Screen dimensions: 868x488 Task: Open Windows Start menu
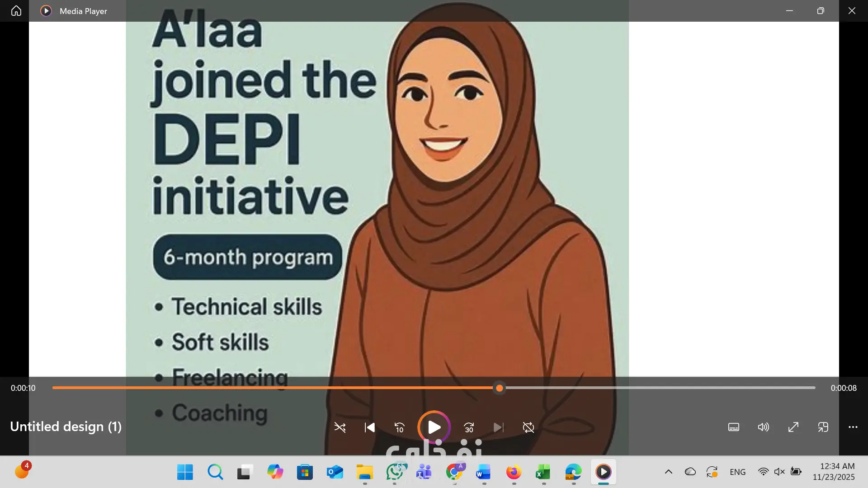click(x=185, y=472)
